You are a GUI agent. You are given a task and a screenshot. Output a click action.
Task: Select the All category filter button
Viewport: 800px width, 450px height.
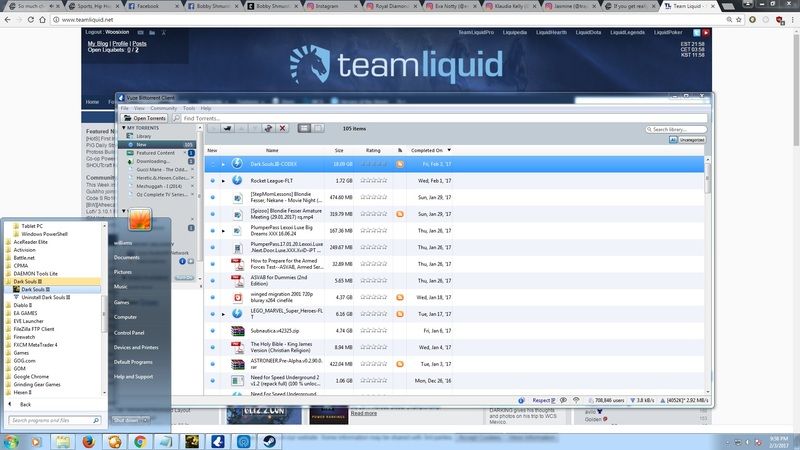point(673,140)
